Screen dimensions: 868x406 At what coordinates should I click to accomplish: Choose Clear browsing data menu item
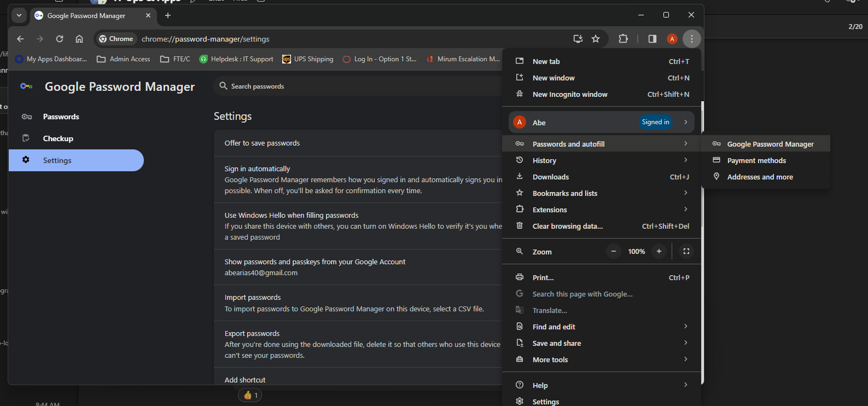point(602,226)
